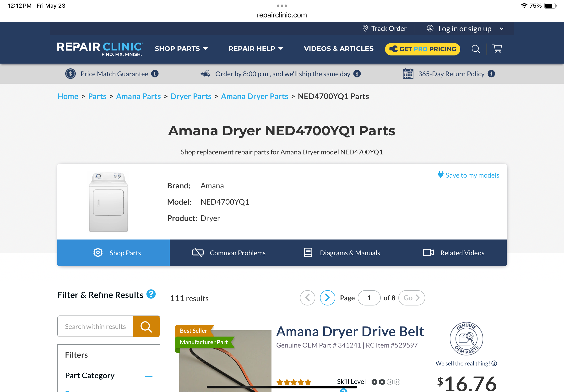Click the Genuine OEM Part # 341241 text
Screen dimensions: 564x392
tap(319, 345)
